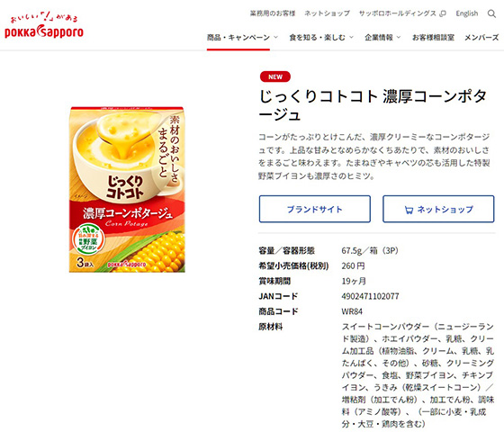Click the product title じっくりコトコト 濃厚コーンポタージュ

(373, 105)
